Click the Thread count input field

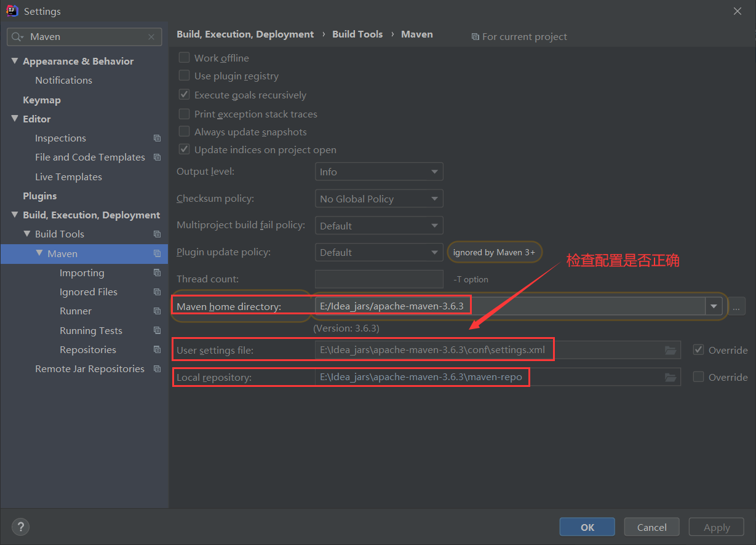[x=379, y=279]
